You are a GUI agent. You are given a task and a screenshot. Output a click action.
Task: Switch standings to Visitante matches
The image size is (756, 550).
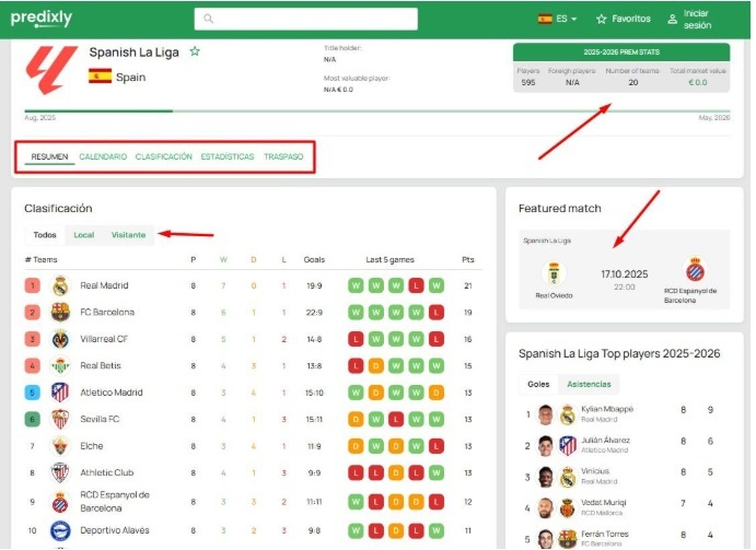point(128,235)
